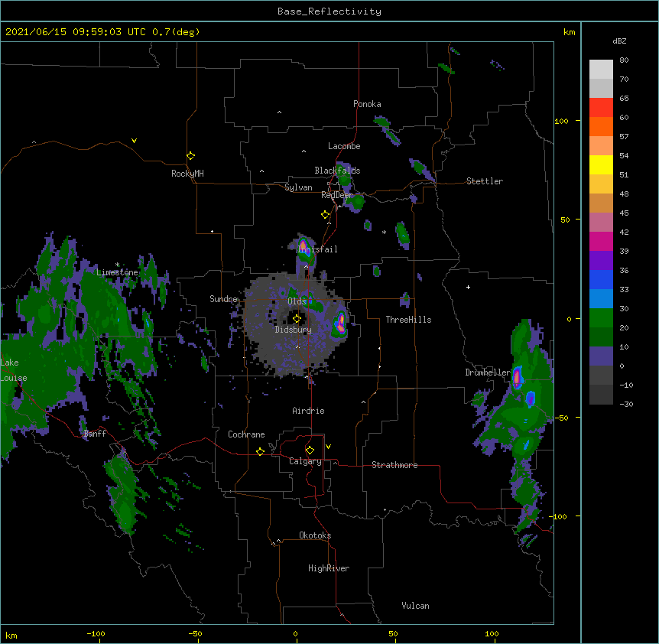659x644 pixels.
Task: Click the Olds label
Action: tap(297, 301)
